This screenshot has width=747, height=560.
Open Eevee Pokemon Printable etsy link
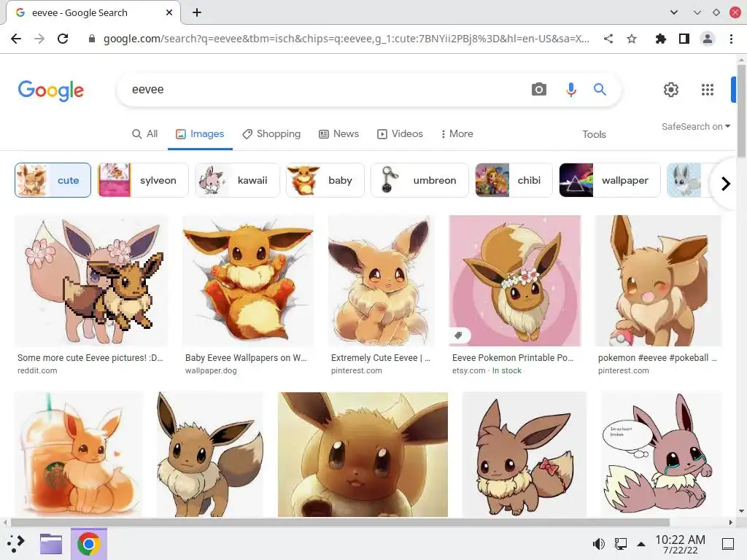(513, 357)
